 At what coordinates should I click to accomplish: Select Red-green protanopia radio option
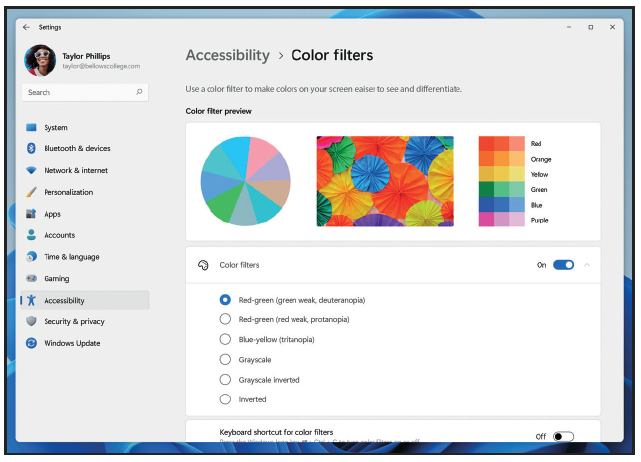225,319
